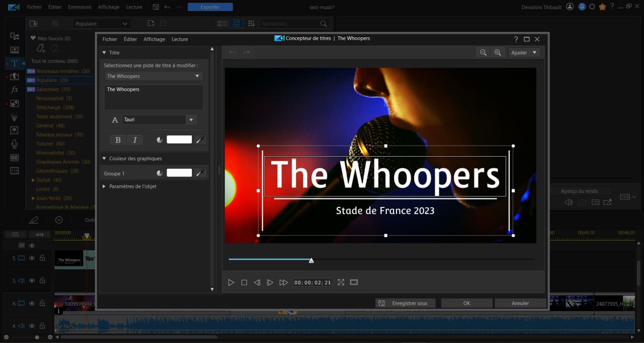Play the title preview
644x343 pixels.
(x=231, y=283)
